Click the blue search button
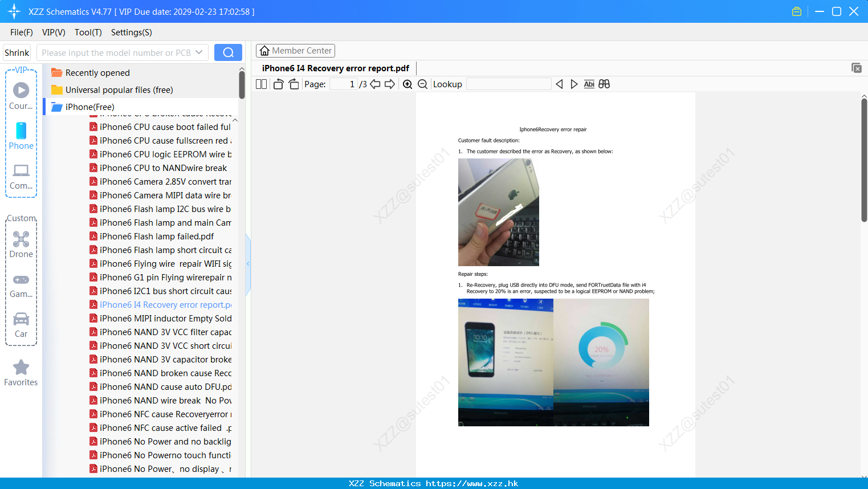Screen dimensions: 868x489 pos(228,52)
